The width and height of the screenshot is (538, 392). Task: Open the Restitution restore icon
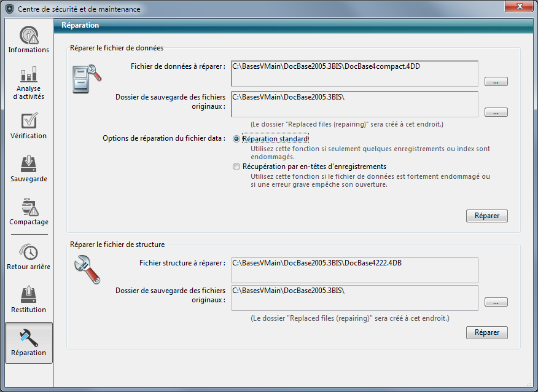click(29, 294)
